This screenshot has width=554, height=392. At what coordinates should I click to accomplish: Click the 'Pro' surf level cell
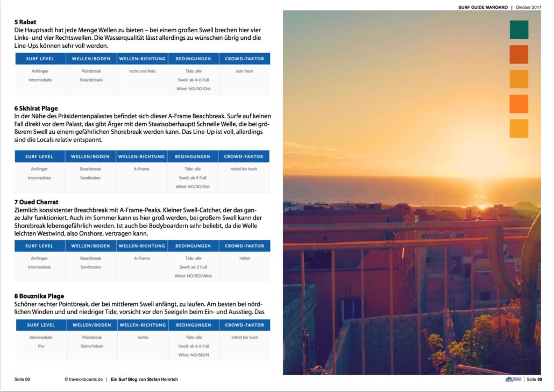[x=41, y=346]
